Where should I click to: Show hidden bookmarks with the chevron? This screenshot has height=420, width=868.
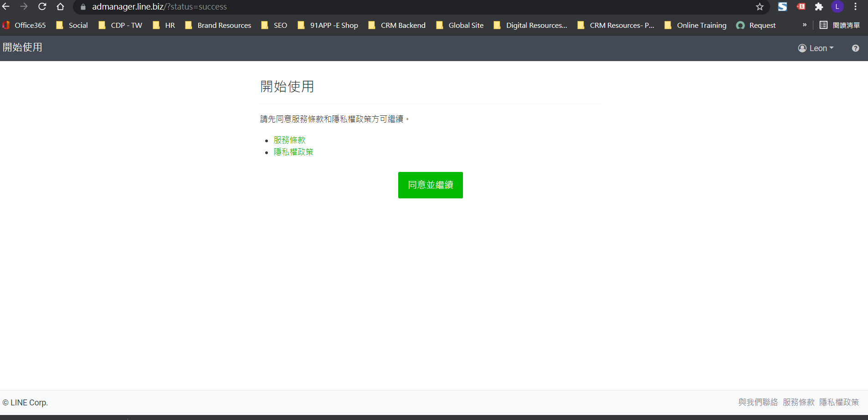804,25
